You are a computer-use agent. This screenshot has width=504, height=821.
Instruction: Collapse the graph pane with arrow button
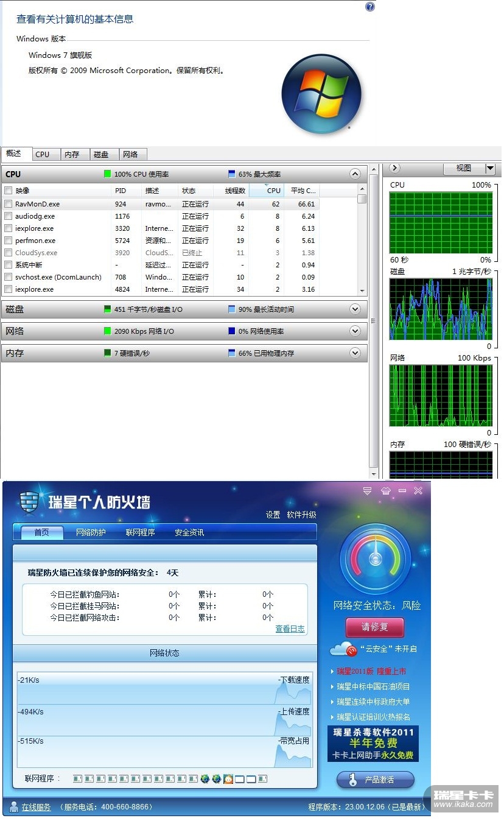pos(394,168)
